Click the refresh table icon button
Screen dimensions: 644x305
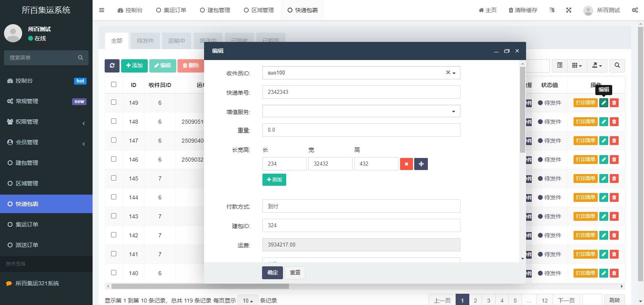pyautogui.click(x=112, y=66)
